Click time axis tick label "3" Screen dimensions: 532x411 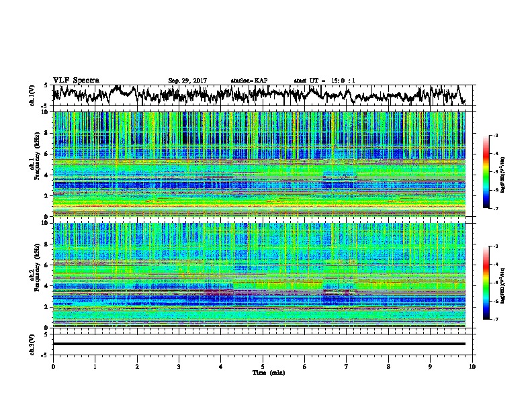coord(179,367)
